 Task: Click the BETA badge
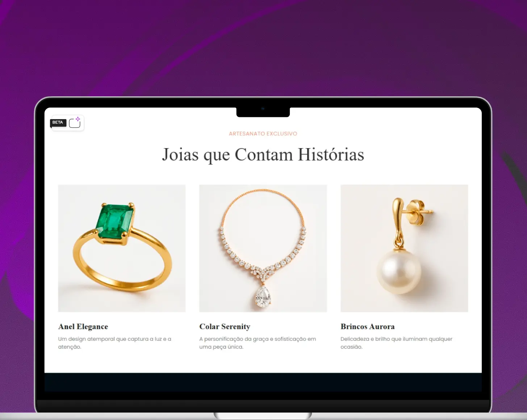click(58, 123)
